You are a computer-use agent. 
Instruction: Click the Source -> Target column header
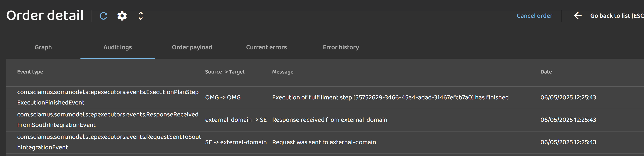coord(225,72)
